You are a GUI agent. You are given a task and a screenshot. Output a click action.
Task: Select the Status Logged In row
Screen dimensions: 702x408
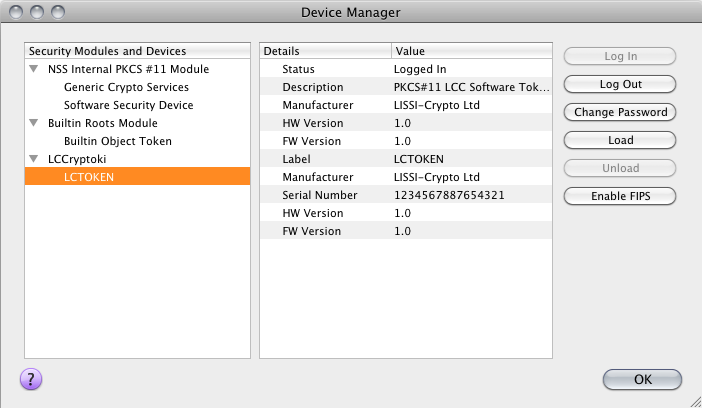point(406,69)
